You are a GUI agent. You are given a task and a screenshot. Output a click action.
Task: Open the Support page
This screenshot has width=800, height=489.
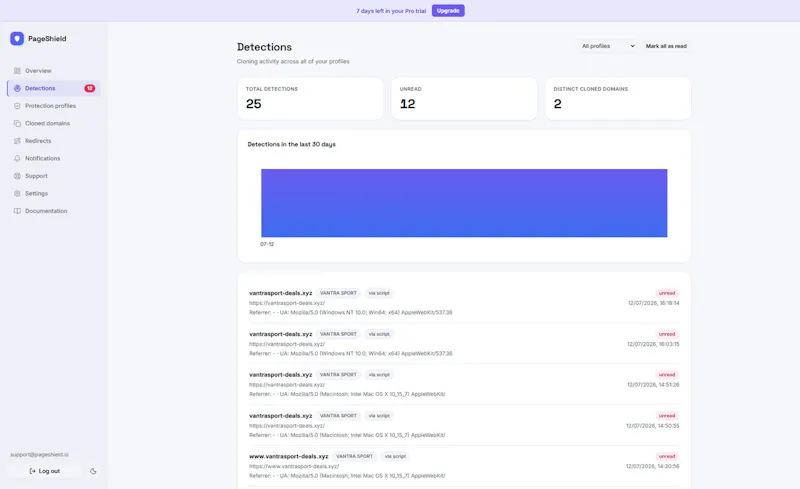[x=54, y=176]
